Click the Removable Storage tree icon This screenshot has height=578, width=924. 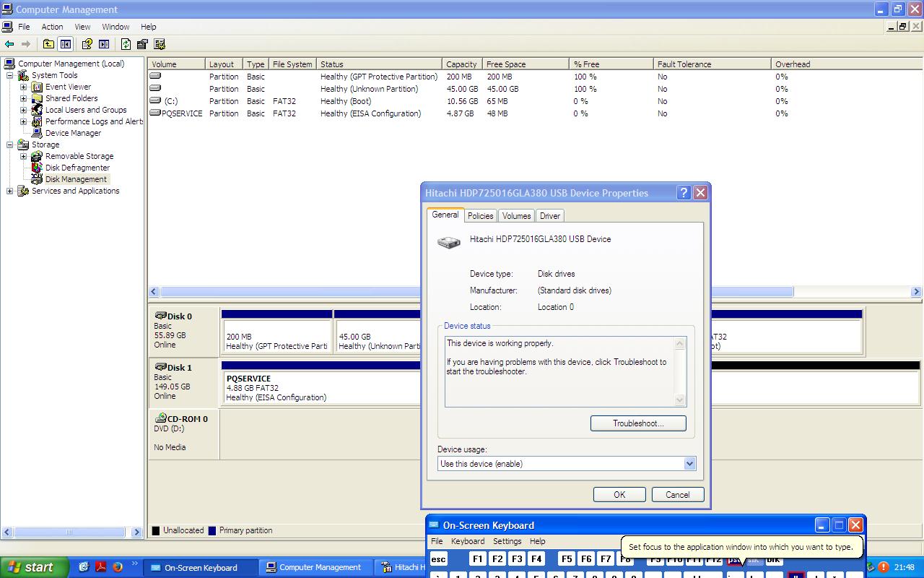pos(37,156)
